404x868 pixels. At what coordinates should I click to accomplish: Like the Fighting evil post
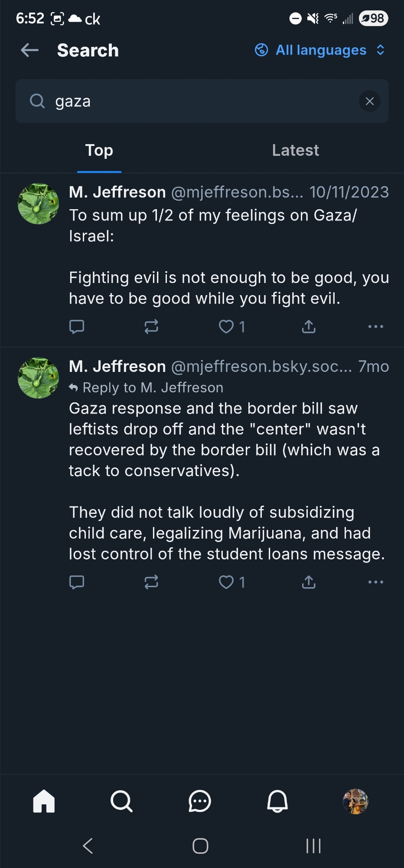pyautogui.click(x=226, y=326)
